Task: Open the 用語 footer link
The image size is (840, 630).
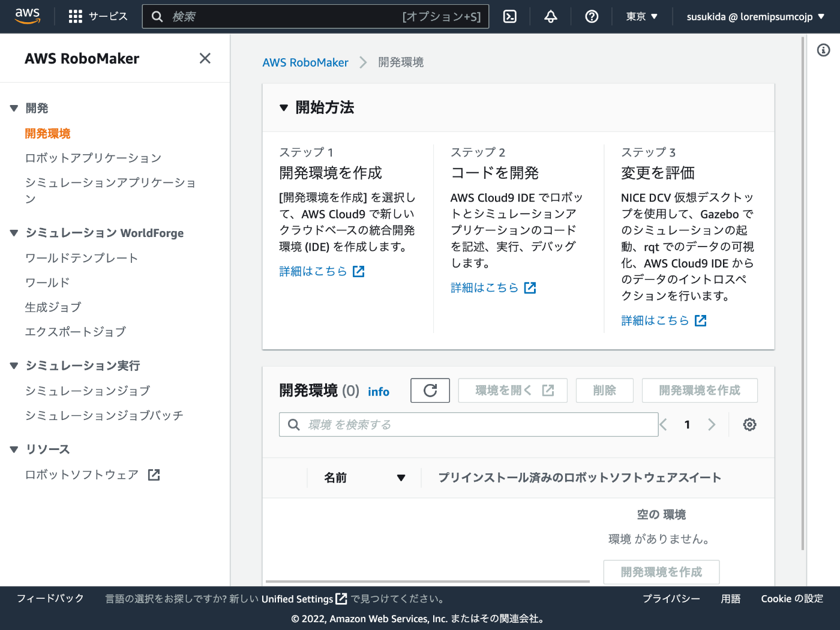Action: (x=731, y=599)
